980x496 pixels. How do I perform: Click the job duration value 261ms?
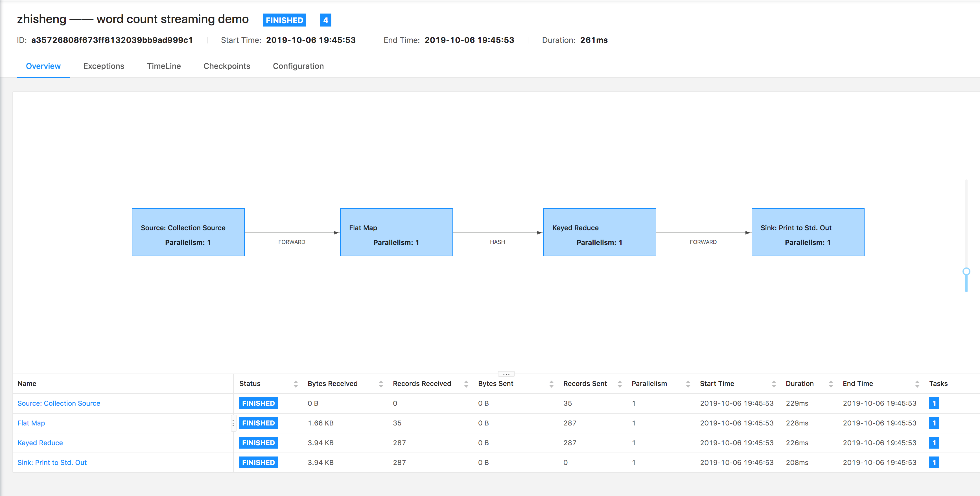tap(594, 40)
